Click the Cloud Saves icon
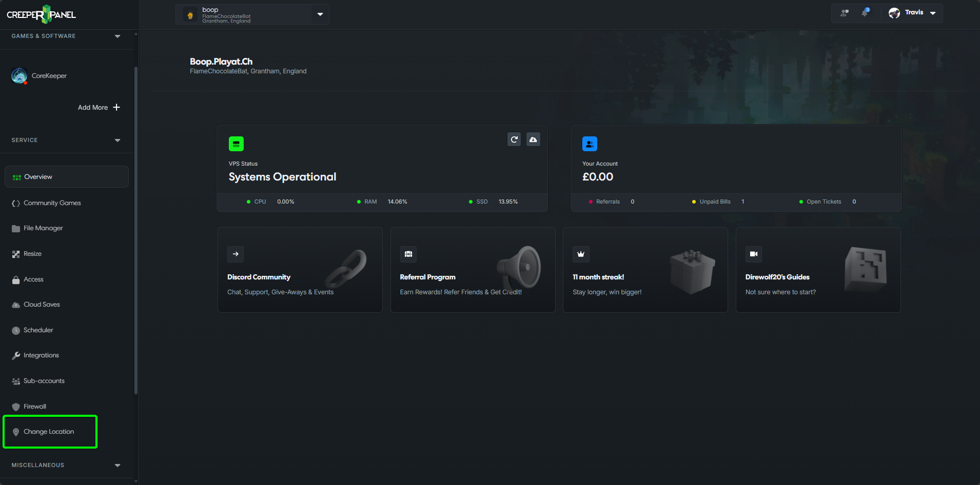 click(16, 304)
